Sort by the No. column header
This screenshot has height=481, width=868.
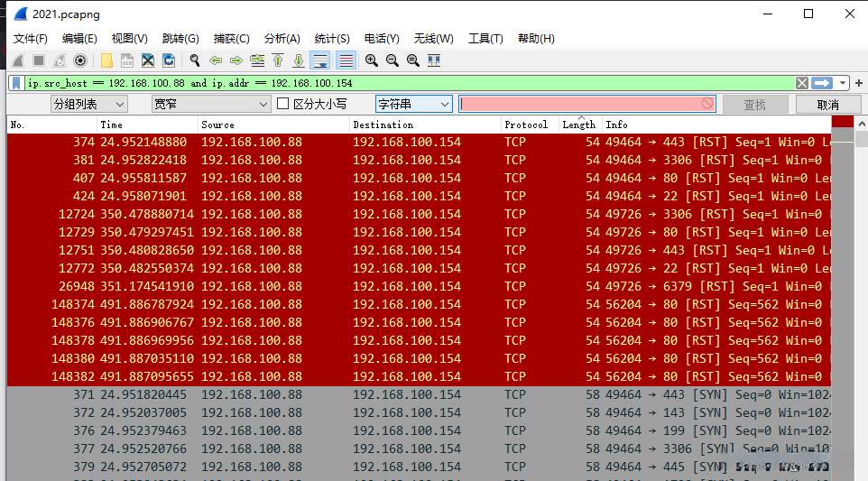coord(52,125)
